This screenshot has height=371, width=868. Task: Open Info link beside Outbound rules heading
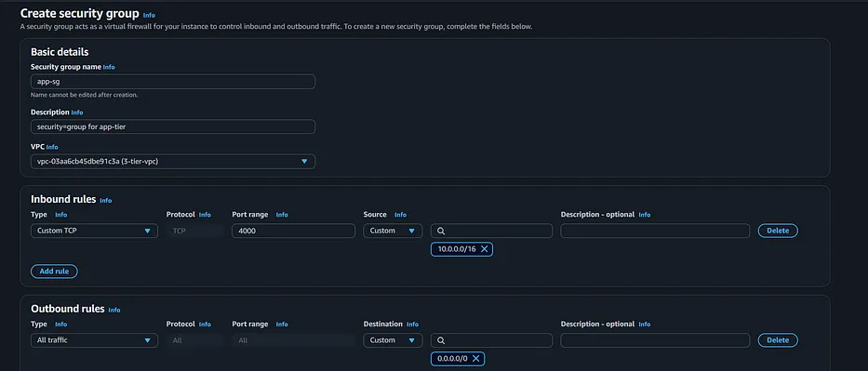(114, 311)
